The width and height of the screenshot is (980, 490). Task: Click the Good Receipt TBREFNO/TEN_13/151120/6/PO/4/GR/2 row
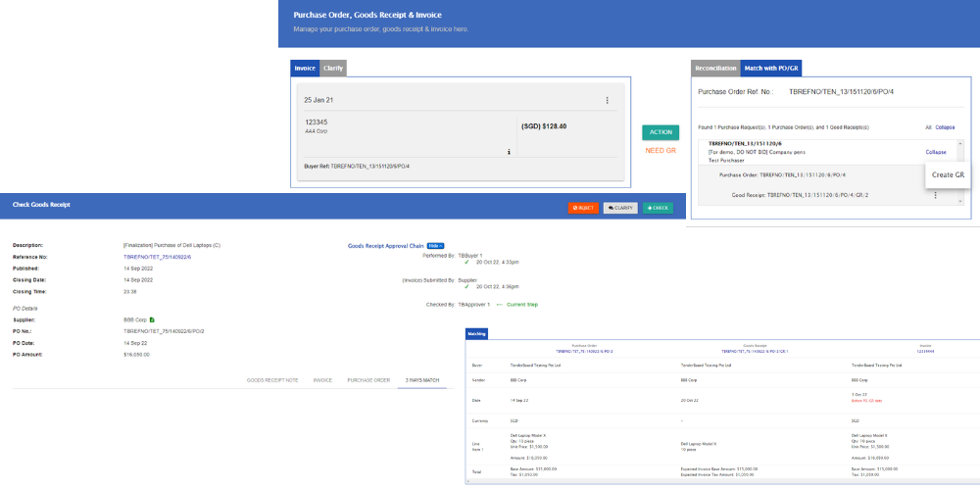[800, 195]
